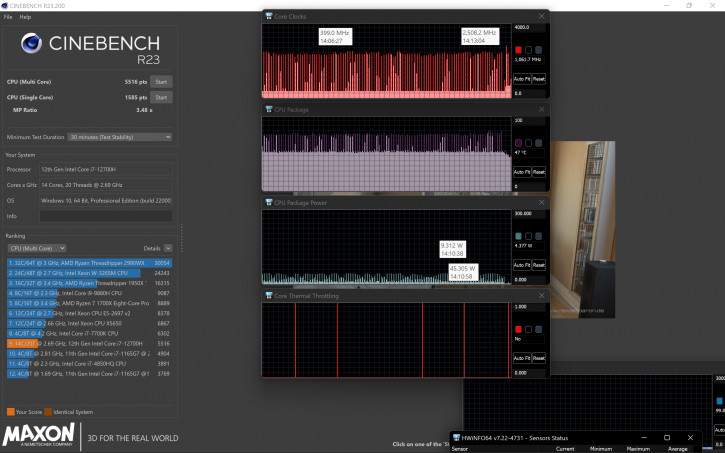This screenshot has width=725, height=453.
Task: Open the Help menu in Cinebench
Action: tap(25, 17)
